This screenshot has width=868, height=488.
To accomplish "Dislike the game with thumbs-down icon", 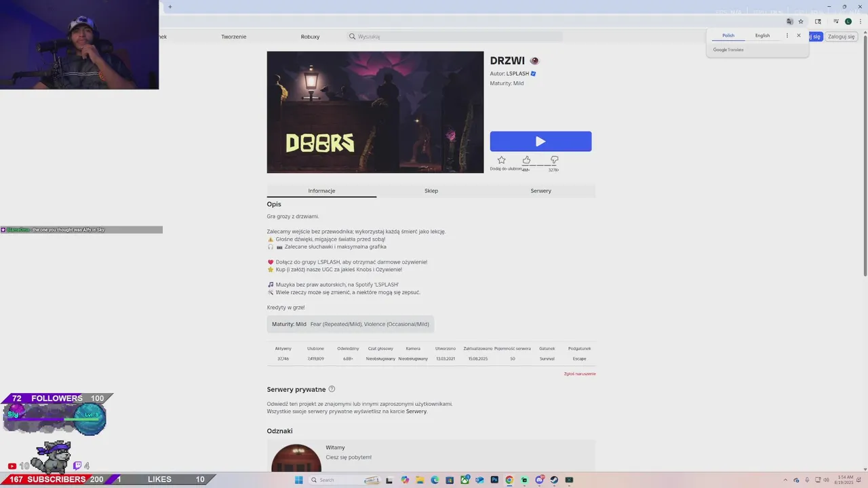I will point(554,160).
